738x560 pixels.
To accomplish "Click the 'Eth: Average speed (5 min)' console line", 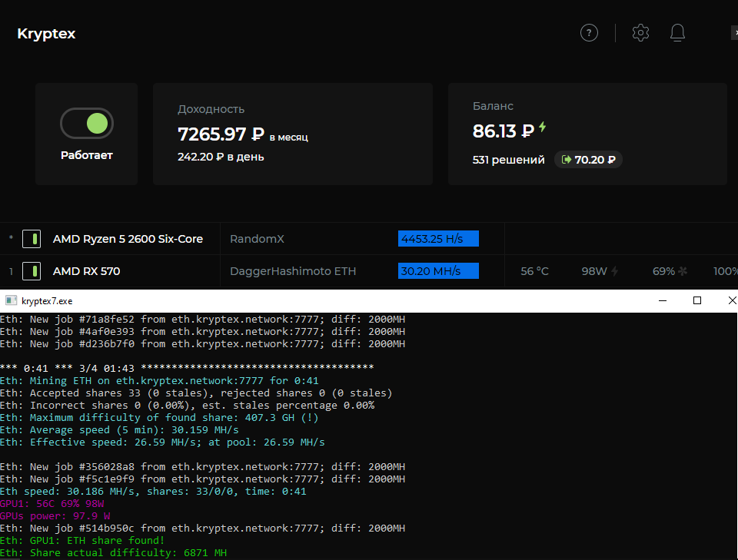I will [x=119, y=430].
